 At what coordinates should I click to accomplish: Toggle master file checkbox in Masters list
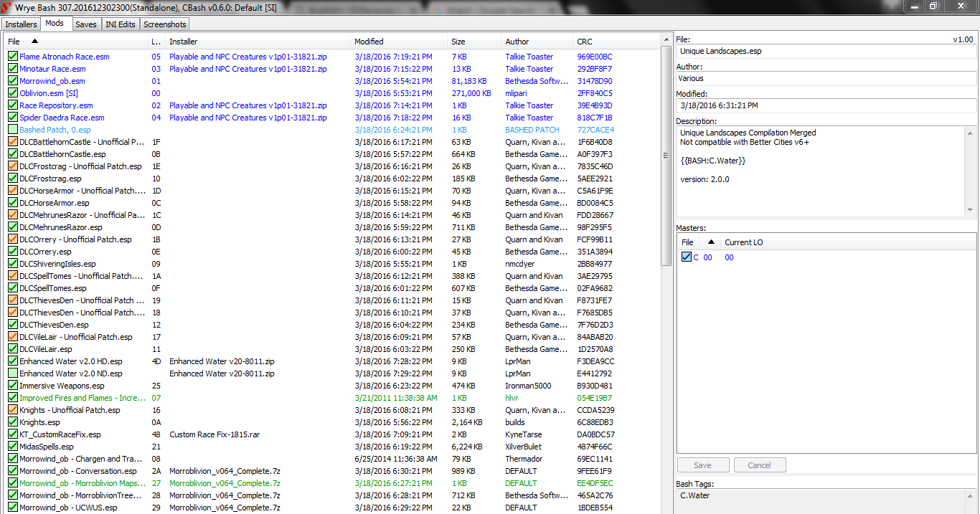coord(687,257)
